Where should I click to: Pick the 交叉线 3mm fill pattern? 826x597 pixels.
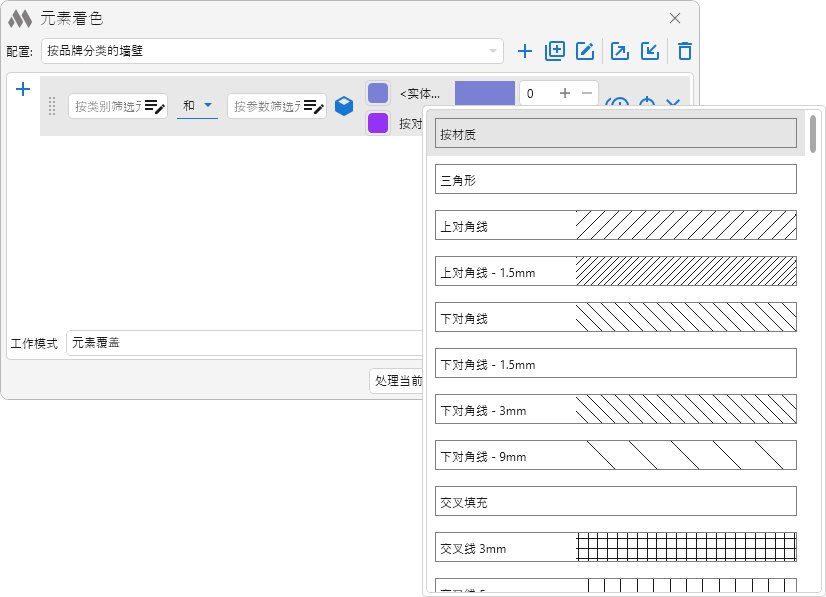615,548
